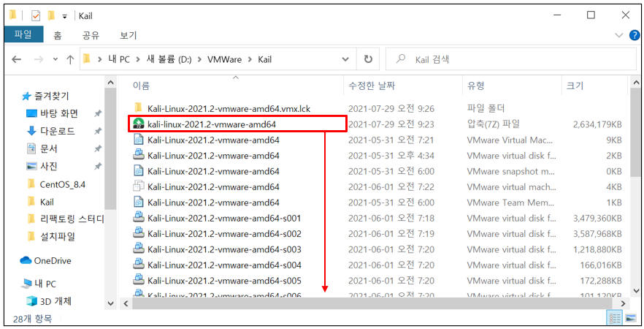Click the horizontal scroll right arrow
This screenshot has width=644, height=329.
click(623, 303)
